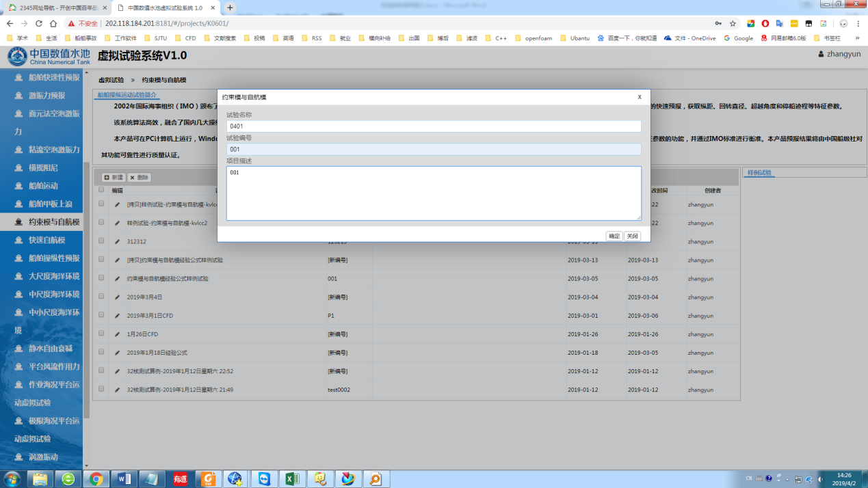This screenshot has height=488, width=868.
Task: Close the dialog using the x icon
Action: coord(640,97)
